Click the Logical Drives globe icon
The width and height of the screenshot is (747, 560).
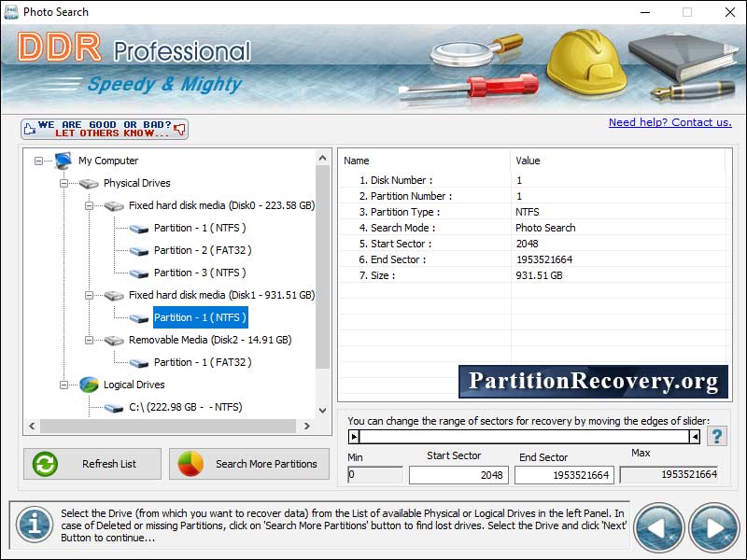click(x=89, y=385)
